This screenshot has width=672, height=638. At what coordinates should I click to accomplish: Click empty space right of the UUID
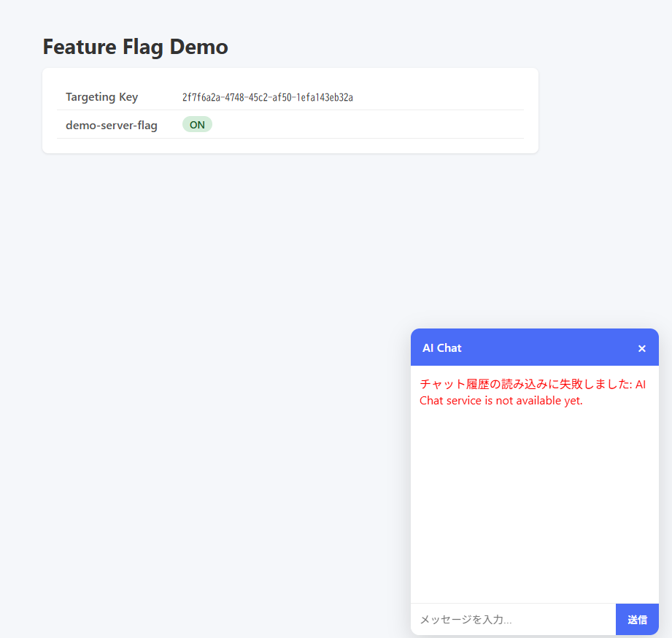pos(438,98)
